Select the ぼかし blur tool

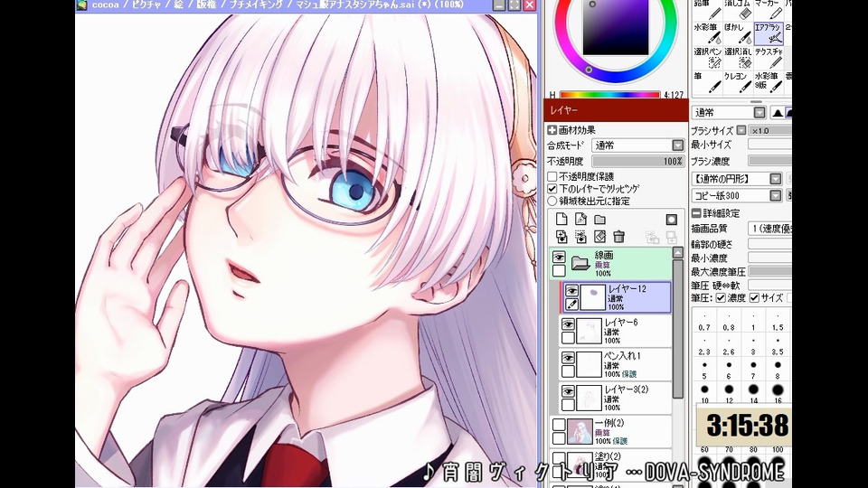(x=739, y=33)
